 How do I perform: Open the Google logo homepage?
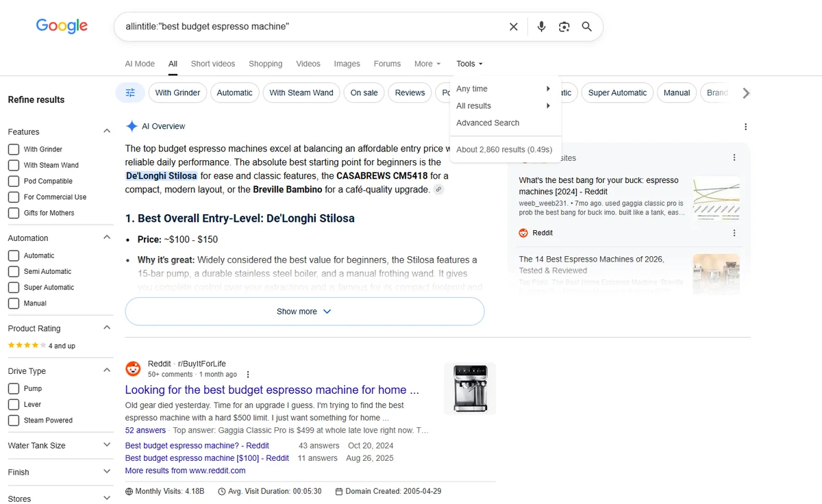pyautogui.click(x=62, y=26)
